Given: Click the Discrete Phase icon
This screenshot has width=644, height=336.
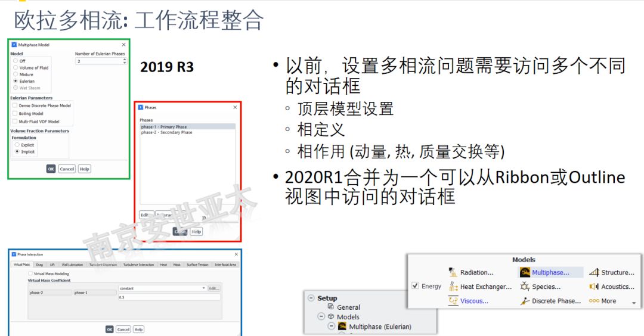Looking at the screenshot, I should (x=525, y=301).
